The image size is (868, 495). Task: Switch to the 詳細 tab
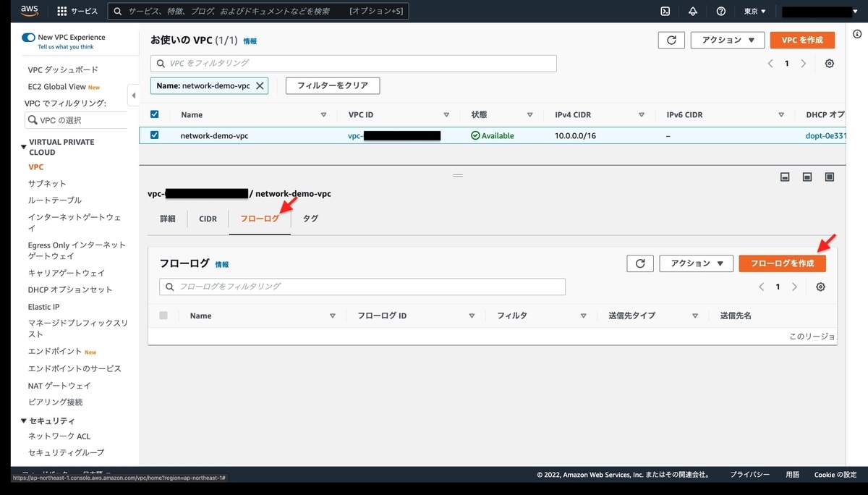click(168, 219)
